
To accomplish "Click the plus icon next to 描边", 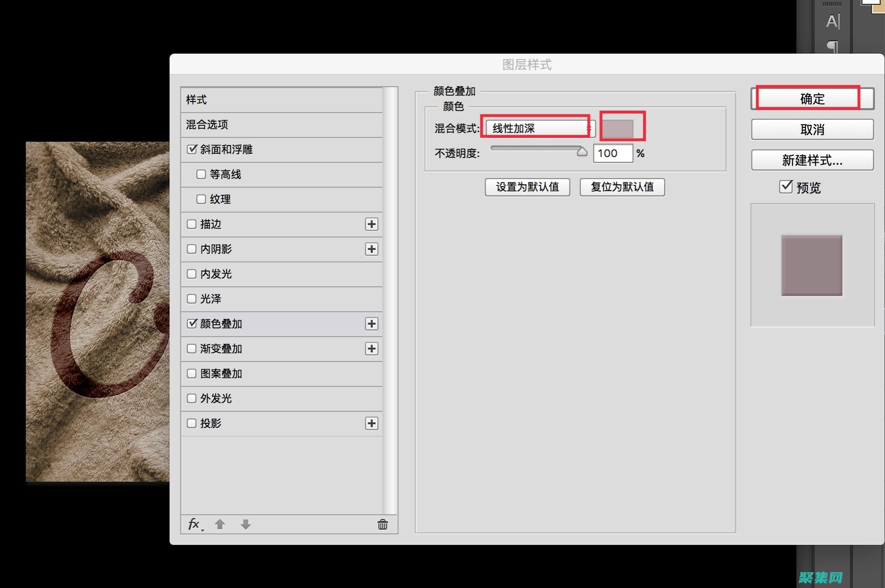I will coord(371,224).
